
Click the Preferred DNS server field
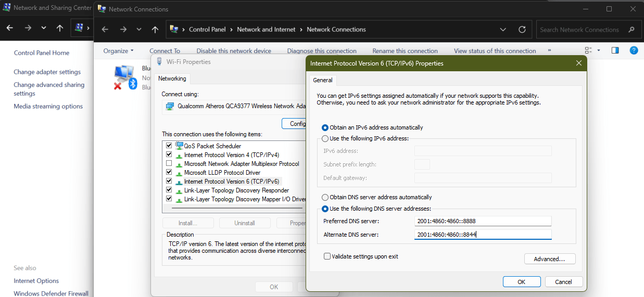(x=483, y=221)
